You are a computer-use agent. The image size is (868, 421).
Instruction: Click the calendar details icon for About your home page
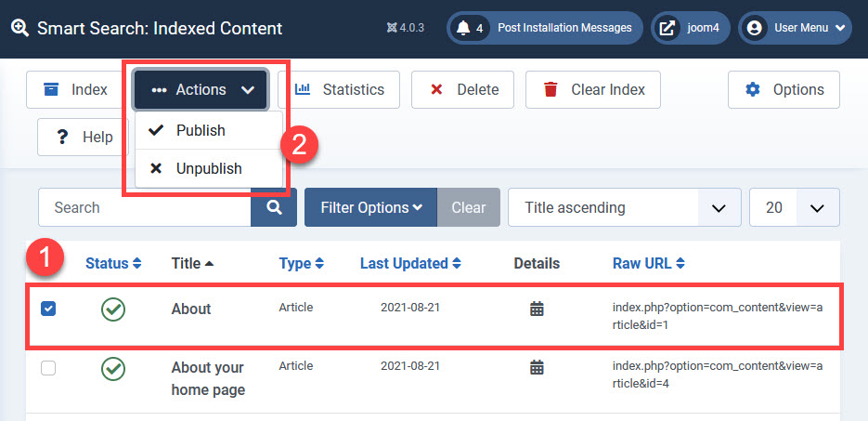pos(537,367)
